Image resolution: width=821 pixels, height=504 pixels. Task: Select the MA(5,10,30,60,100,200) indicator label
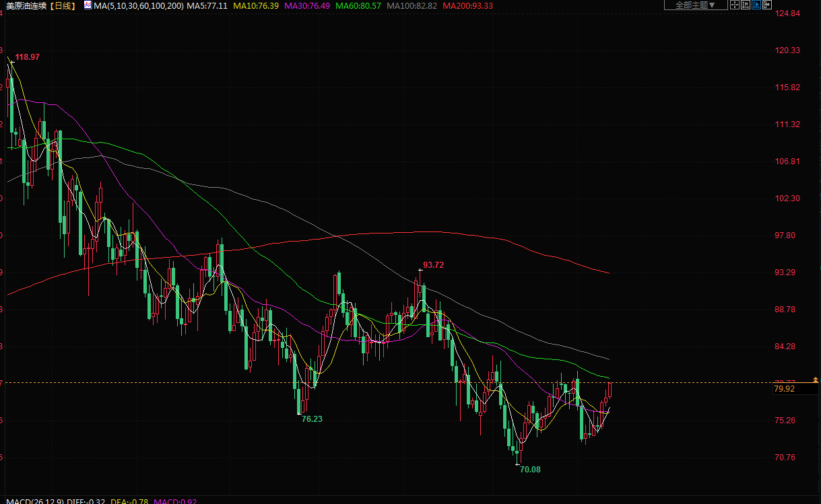coord(139,5)
